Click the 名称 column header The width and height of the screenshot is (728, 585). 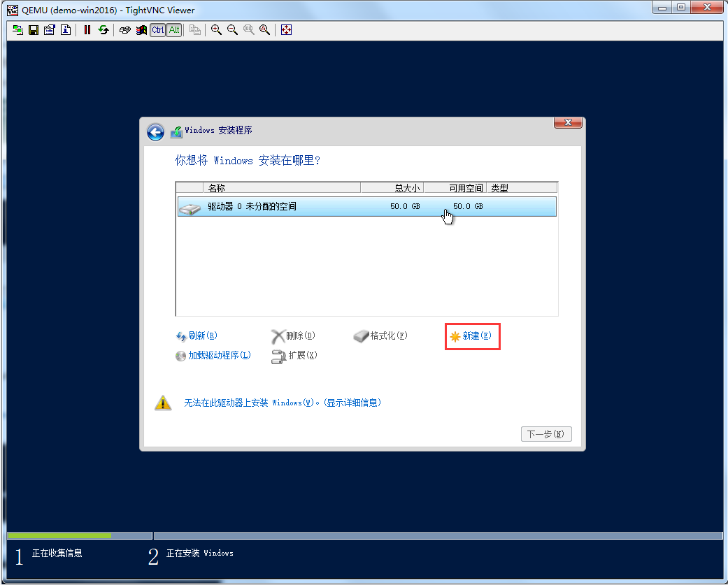coord(282,188)
